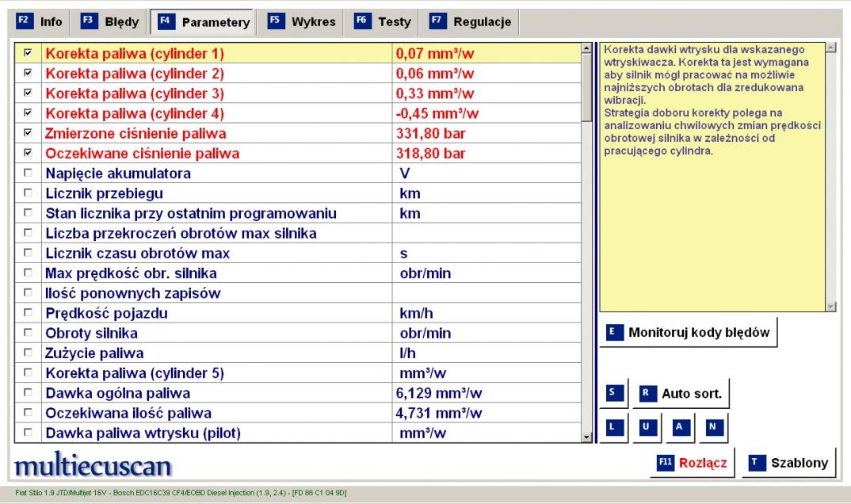Tick Max prędkość obr. silnika checkbox
Screen dimensions: 851x504
click(x=28, y=273)
